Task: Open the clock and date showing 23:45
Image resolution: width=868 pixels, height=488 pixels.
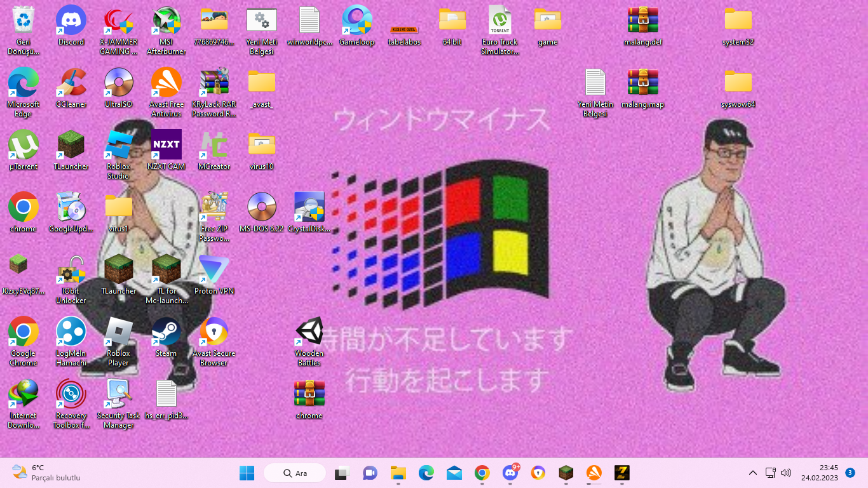Action: tap(820, 473)
